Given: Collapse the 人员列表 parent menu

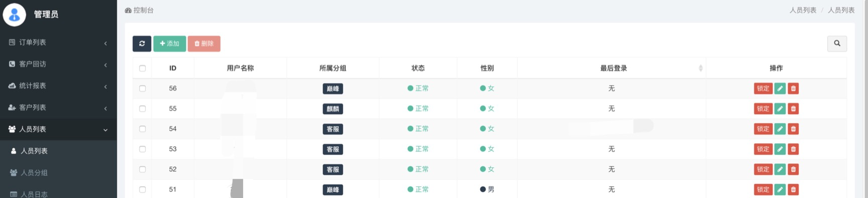Looking at the screenshot, I should coord(58,129).
